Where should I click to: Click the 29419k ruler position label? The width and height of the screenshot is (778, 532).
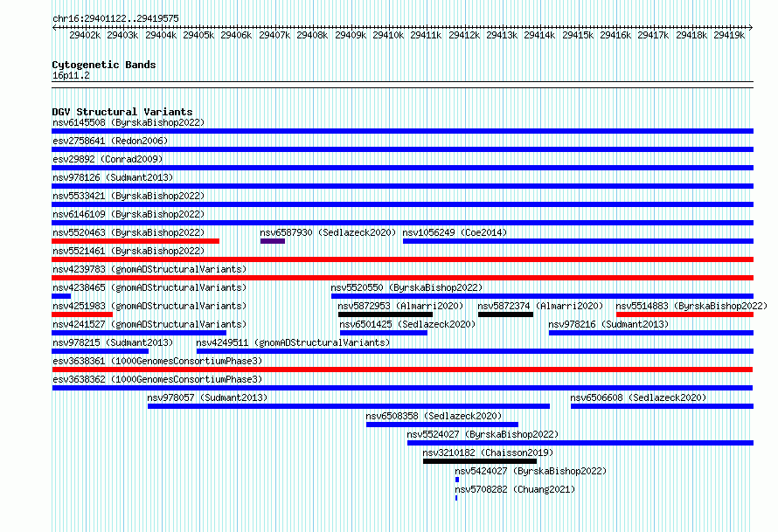[x=729, y=35]
